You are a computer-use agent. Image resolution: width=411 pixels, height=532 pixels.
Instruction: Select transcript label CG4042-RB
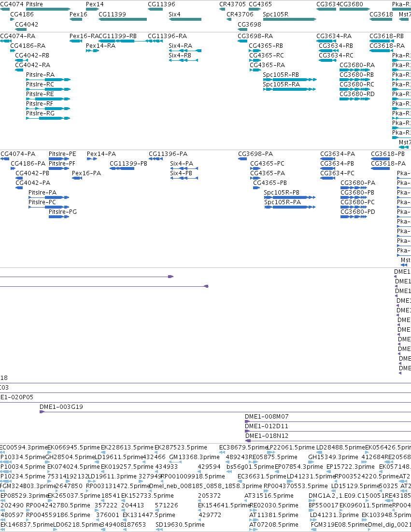[x=32, y=56]
